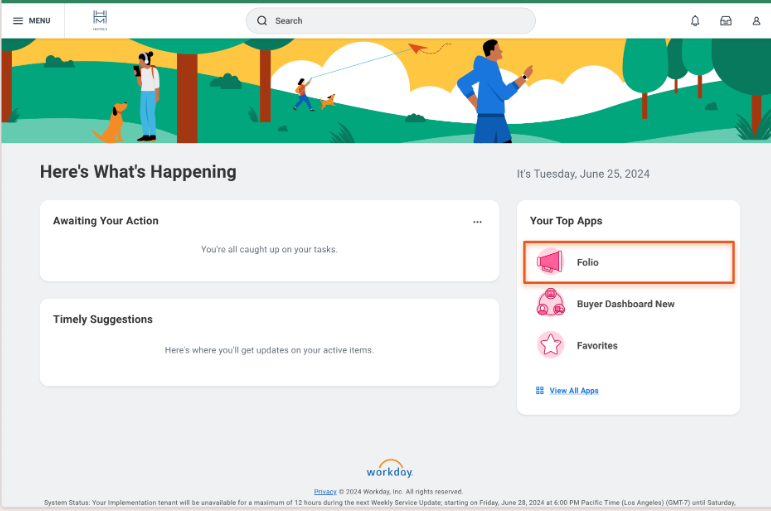Image resolution: width=771 pixels, height=511 pixels.
Task: Open the MENU hamburger button
Action: tap(31, 21)
